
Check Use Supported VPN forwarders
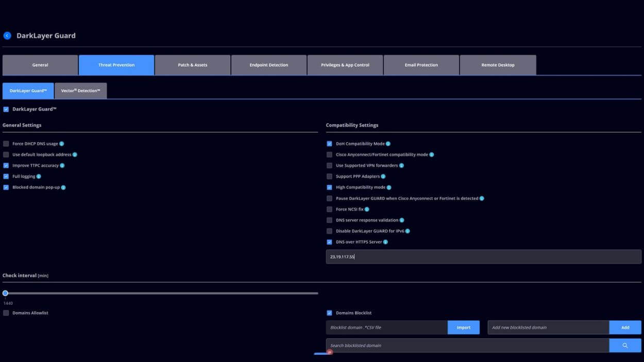click(x=330, y=166)
